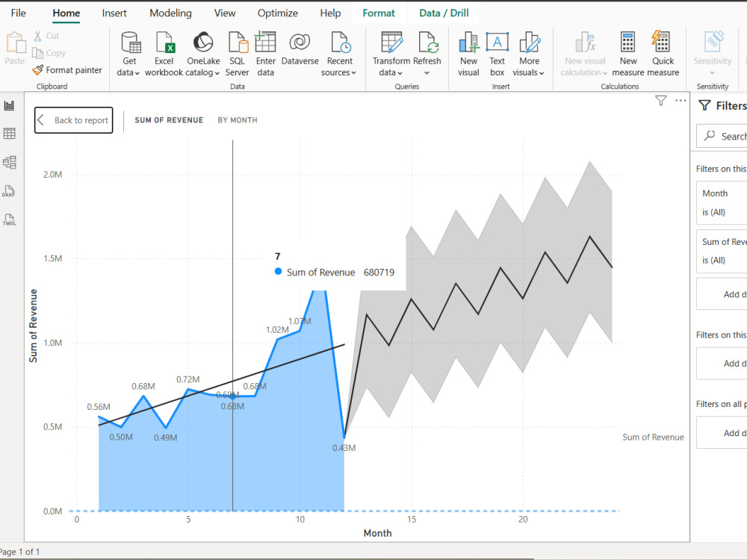Screen dimensions: 747x560
Task: Click the Recent sources icon
Action: [x=340, y=42]
